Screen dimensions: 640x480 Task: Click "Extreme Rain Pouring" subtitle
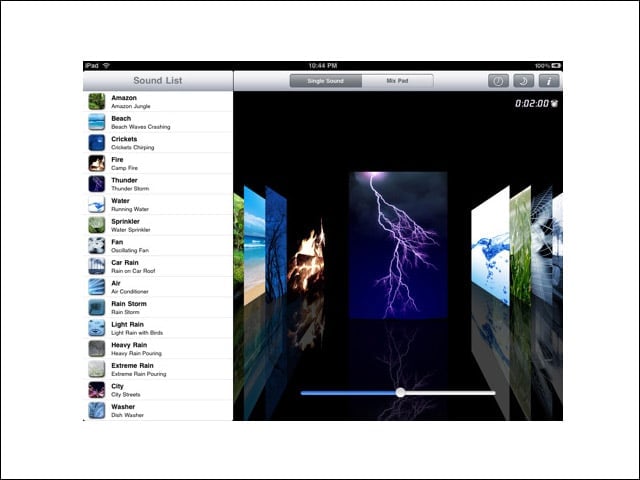coord(139,374)
